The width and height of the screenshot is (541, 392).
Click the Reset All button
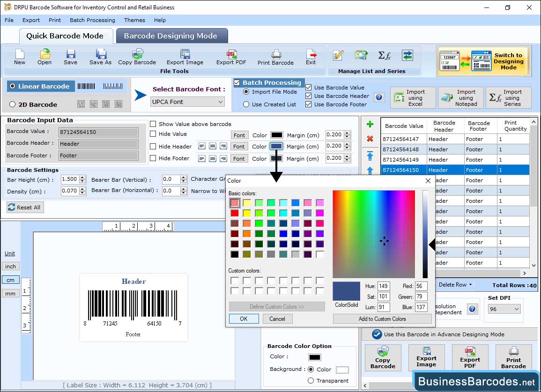[25, 207]
